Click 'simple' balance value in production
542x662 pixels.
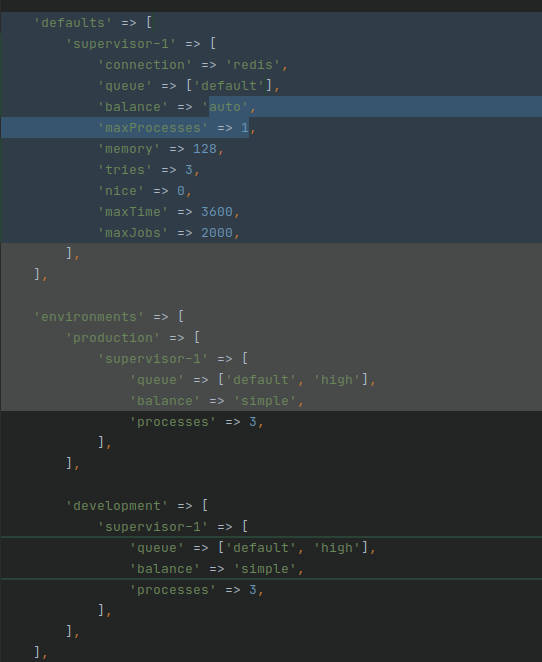[265, 401]
